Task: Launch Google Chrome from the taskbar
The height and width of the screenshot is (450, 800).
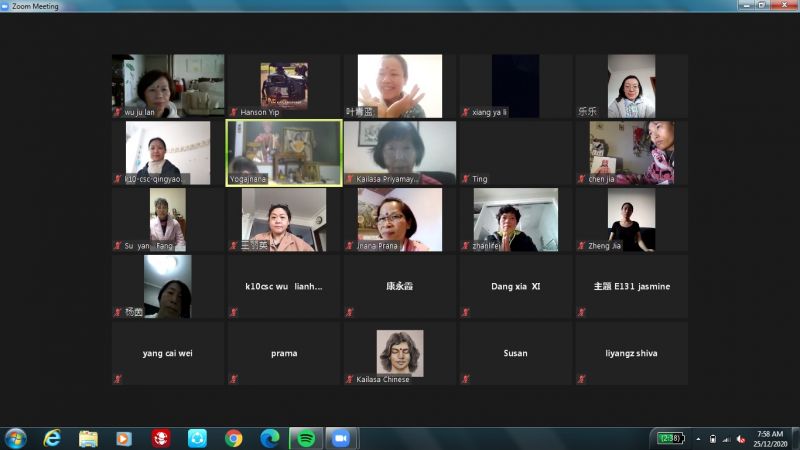Action: tap(233, 438)
